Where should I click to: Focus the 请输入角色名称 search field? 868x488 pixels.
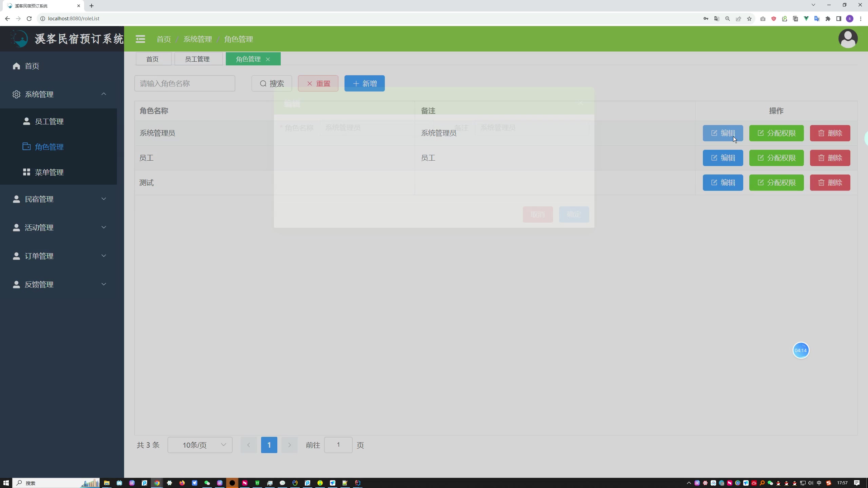pos(185,83)
